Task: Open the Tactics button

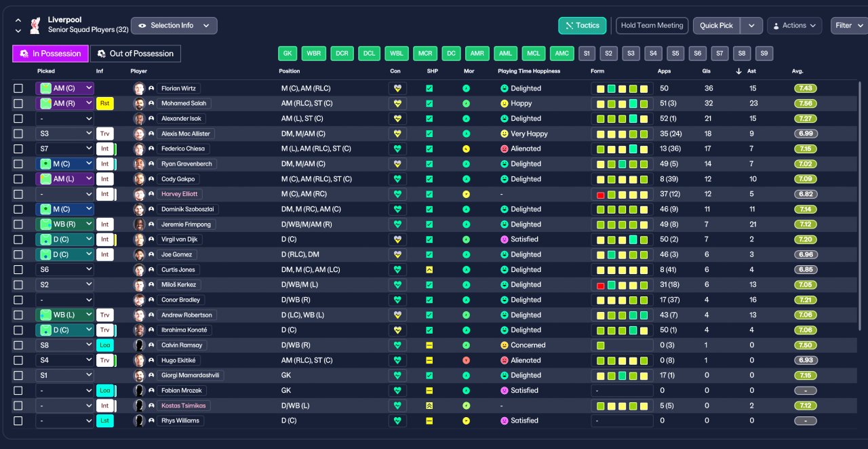Action: tap(583, 26)
